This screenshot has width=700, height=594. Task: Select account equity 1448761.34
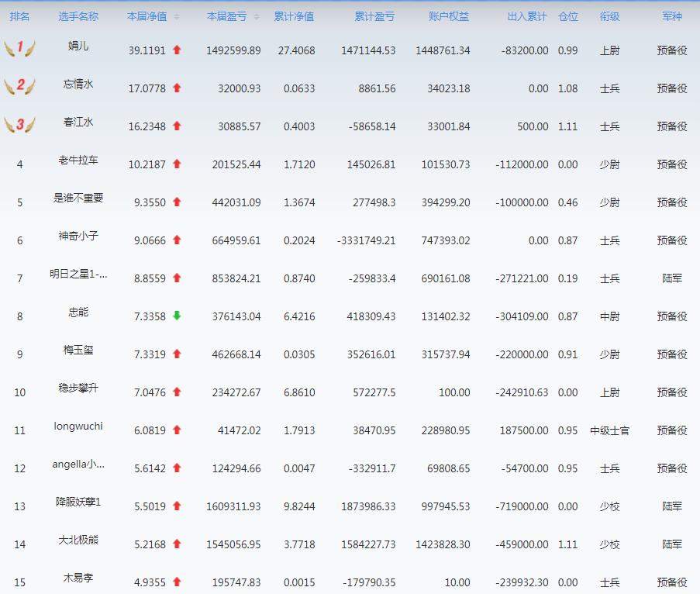point(443,50)
